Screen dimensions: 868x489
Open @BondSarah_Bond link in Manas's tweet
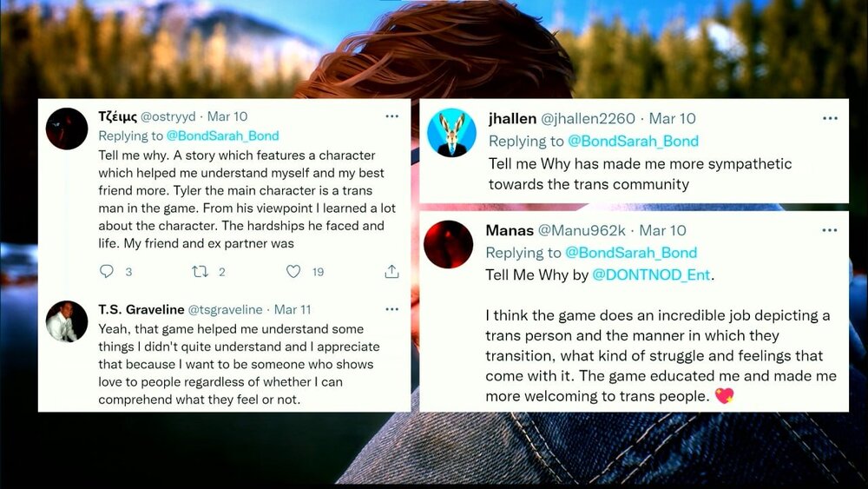(630, 253)
